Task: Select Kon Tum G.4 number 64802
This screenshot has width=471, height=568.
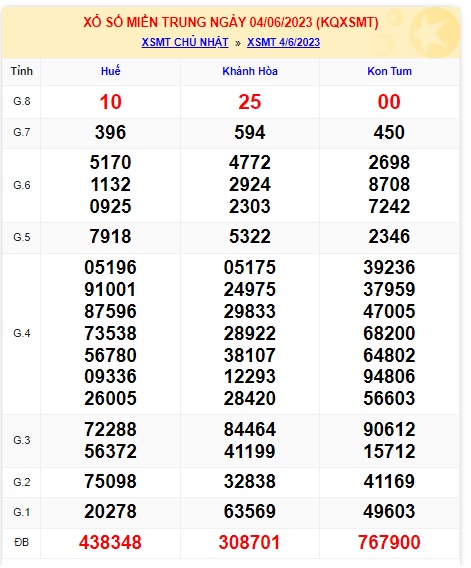Action: 389,355
